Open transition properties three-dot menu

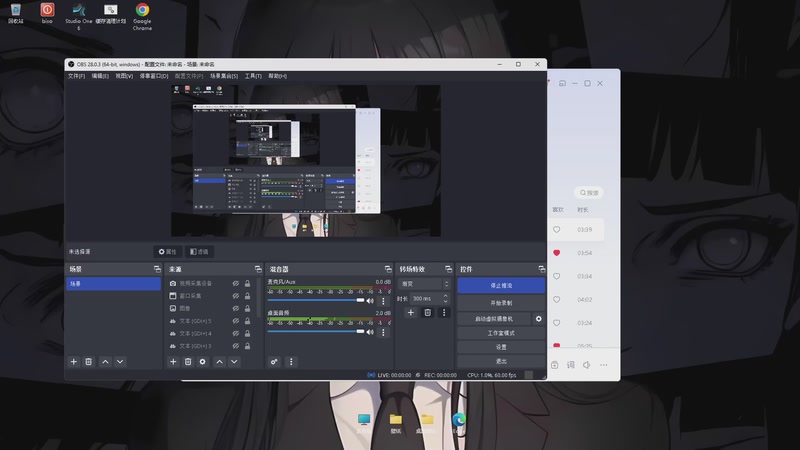click(x=444, y=312)
